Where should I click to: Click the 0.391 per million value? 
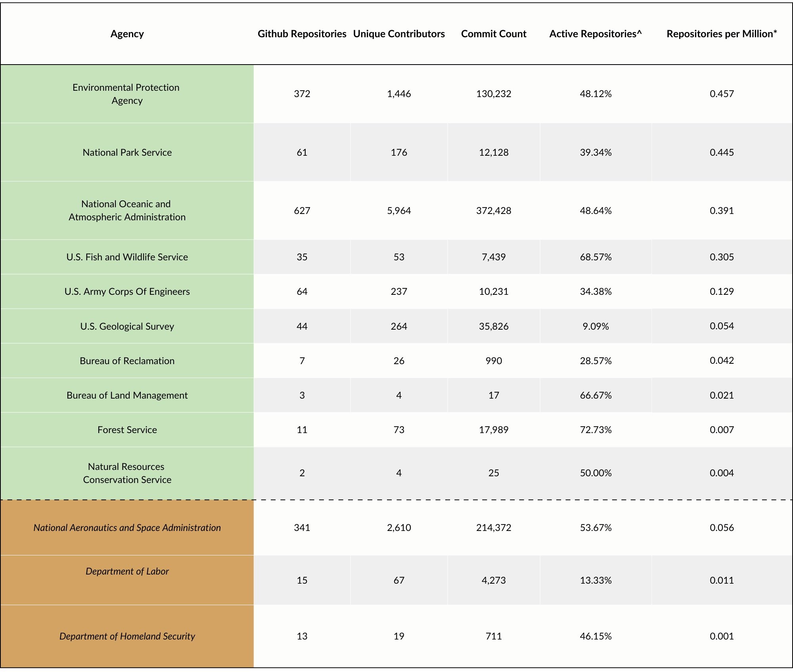pyautogui.click(x=722, y=210)
